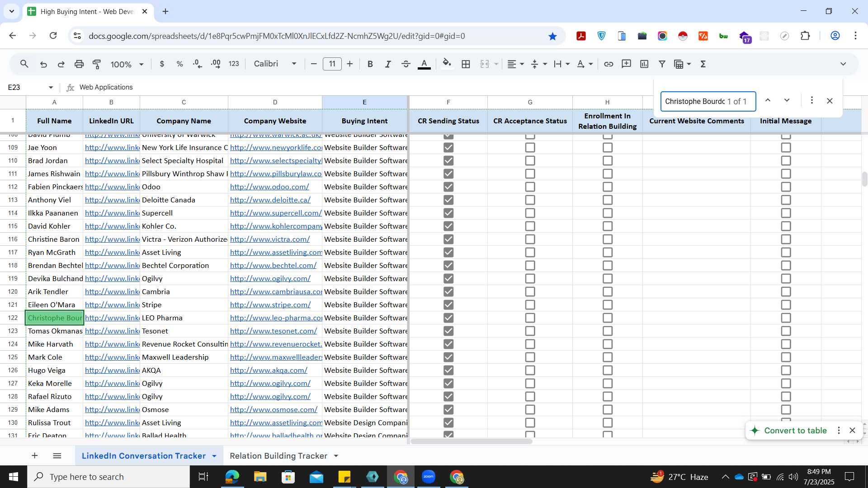Image resolution: width=868 pixels, height=488 pixels.
Task: Open the All Sheets list icon
Action: click(57, 455)
